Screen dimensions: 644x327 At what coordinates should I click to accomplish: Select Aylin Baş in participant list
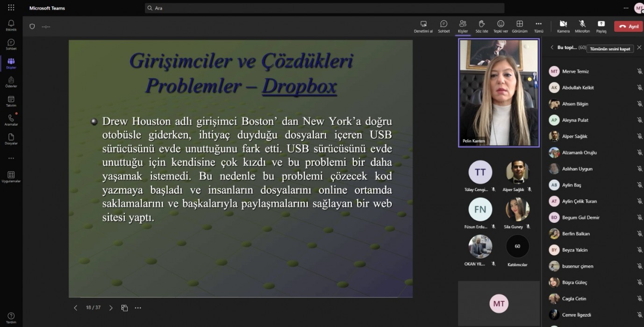[593, 185]
